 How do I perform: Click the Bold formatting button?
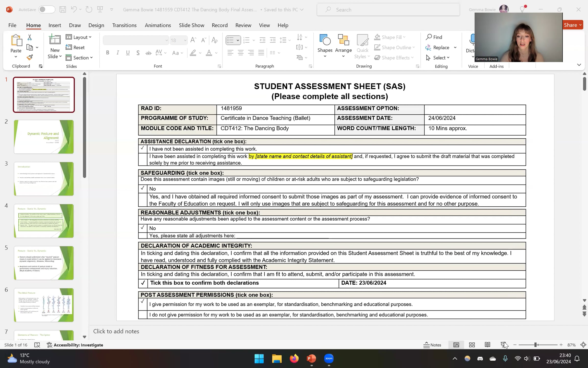(108, 53)
